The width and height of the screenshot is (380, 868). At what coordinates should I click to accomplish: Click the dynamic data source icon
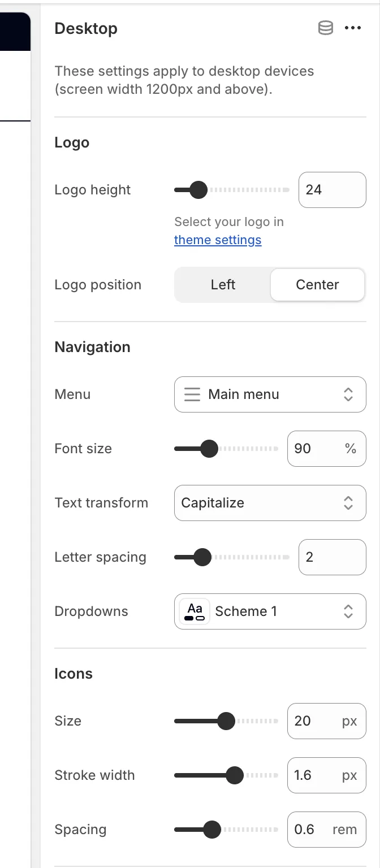(x=326, y=28)
